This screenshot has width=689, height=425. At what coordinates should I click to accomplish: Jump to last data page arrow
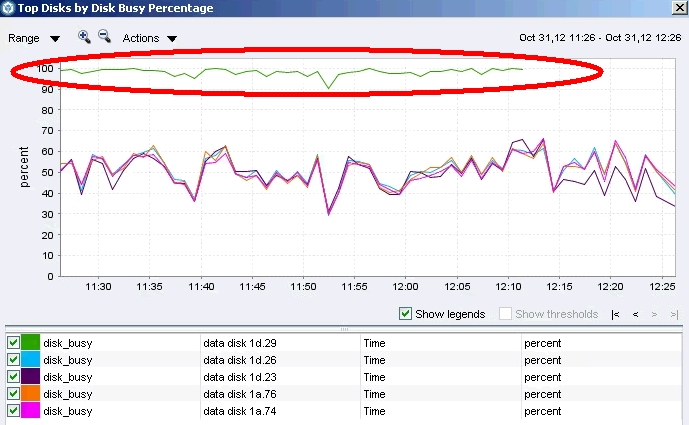click(x=674, y=314)
